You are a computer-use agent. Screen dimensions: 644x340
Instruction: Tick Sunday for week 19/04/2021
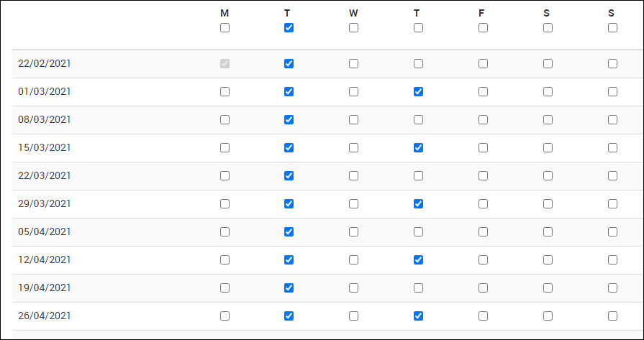coord(612,288)
